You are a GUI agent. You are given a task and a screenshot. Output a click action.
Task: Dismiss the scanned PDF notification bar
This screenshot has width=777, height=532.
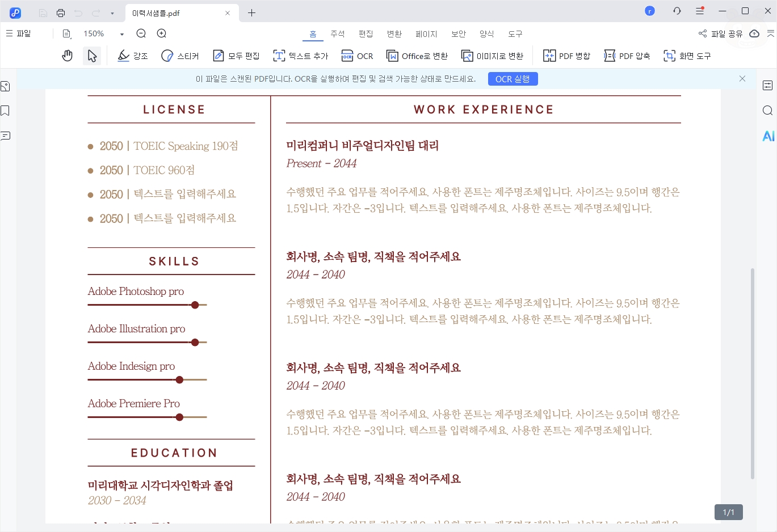[x=742, y=79]
